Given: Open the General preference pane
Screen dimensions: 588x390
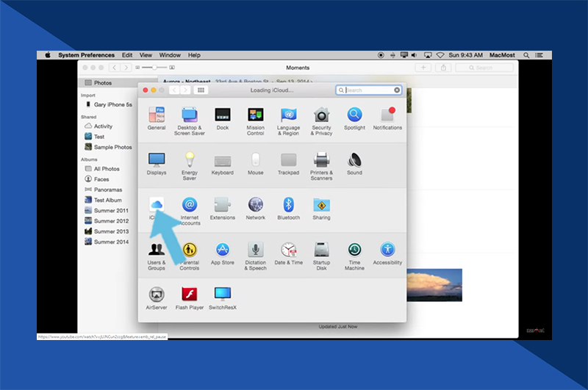Looking at the screenshot, I should (x=157, y=119).
